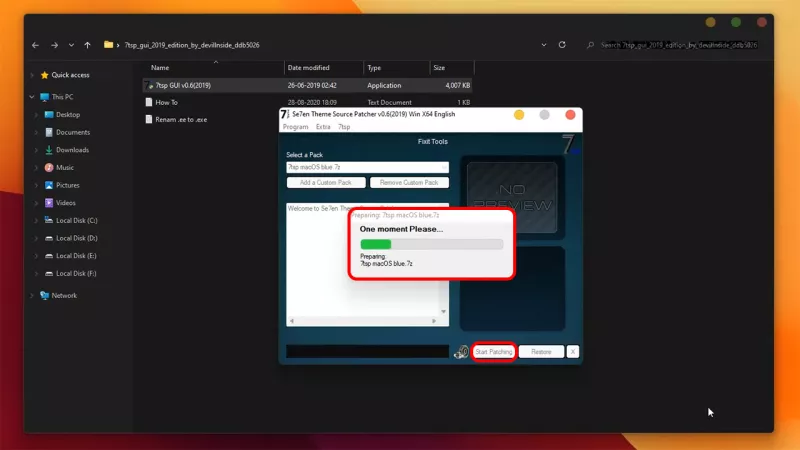
Task: Open Local Disk (F:)
Action: (x=76, y=273)
